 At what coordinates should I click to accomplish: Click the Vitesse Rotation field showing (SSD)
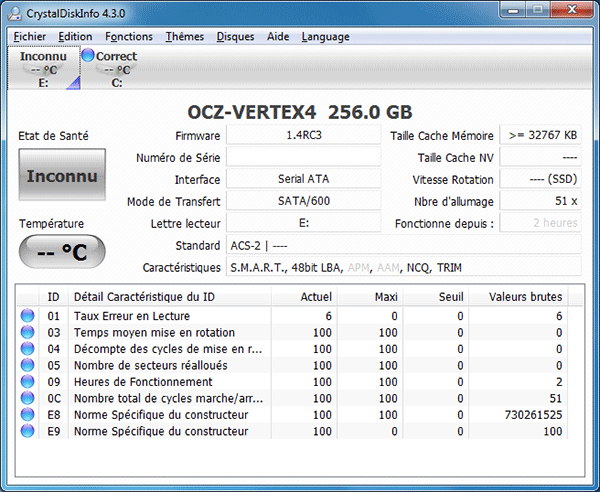point(540,179)
